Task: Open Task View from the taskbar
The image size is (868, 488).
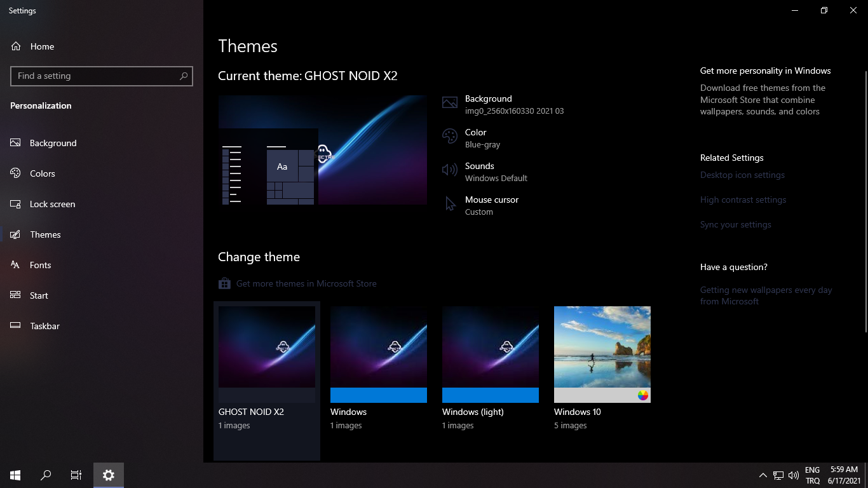Action: click(x=76, y=475)
